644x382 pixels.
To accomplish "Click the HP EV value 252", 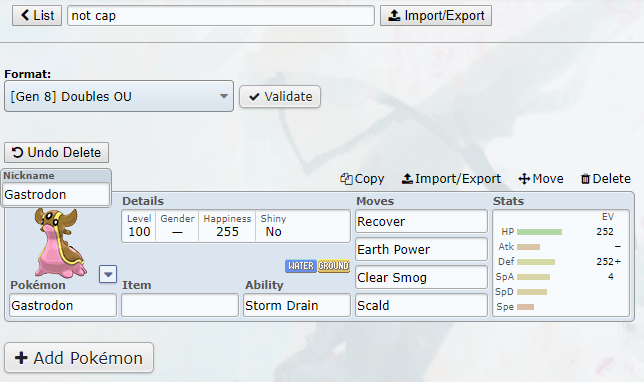I will point(605,232).
